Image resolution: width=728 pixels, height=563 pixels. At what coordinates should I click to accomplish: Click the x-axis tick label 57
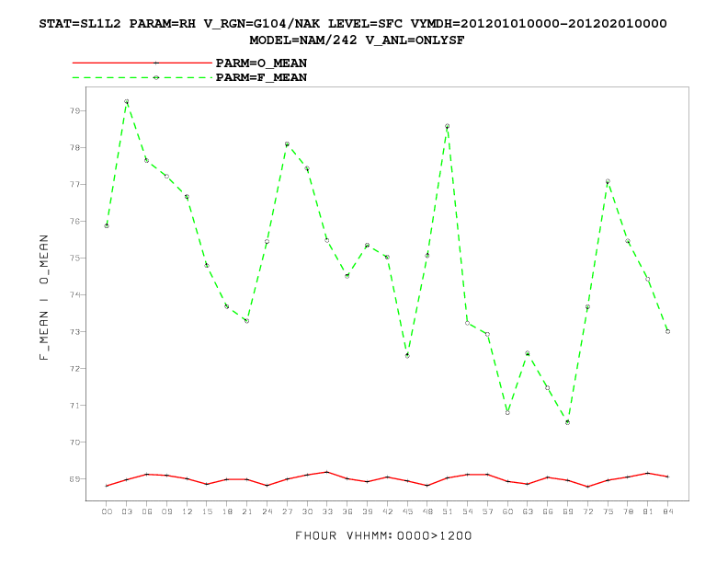487,511
